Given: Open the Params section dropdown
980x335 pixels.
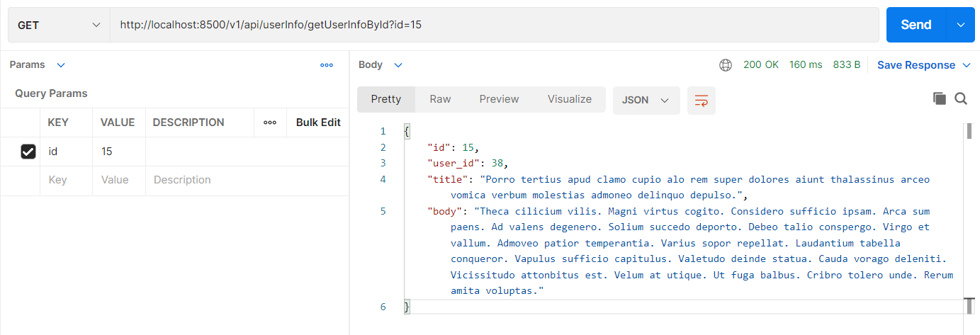Looking at the screenshot, I should [38, 64].
